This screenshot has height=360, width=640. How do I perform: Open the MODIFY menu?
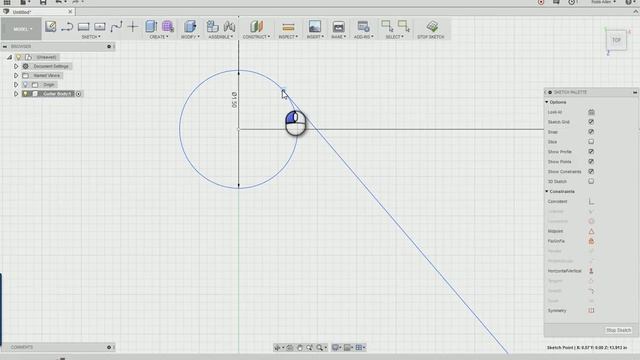tap(190, 37)
